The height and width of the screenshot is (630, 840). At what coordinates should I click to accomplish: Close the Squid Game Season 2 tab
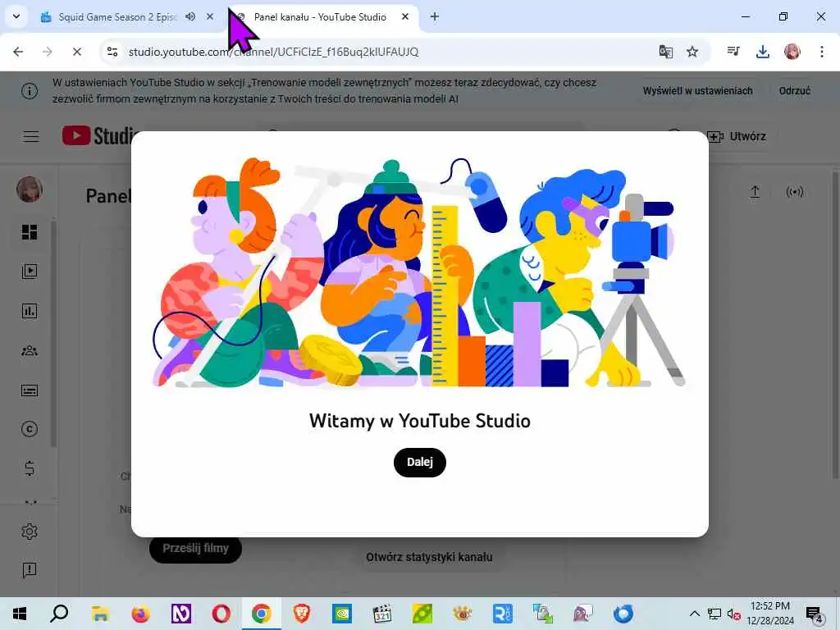(x=210, y=16)
